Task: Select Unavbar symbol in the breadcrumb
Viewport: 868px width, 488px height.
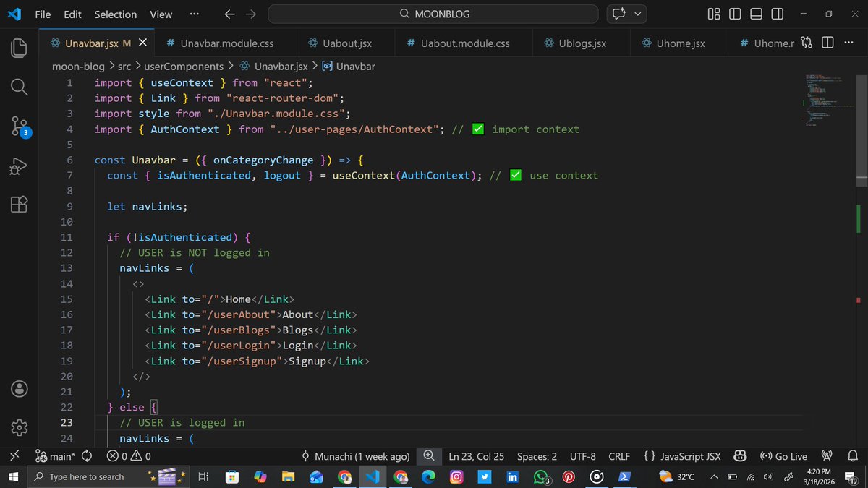Action: pos(349,67)
